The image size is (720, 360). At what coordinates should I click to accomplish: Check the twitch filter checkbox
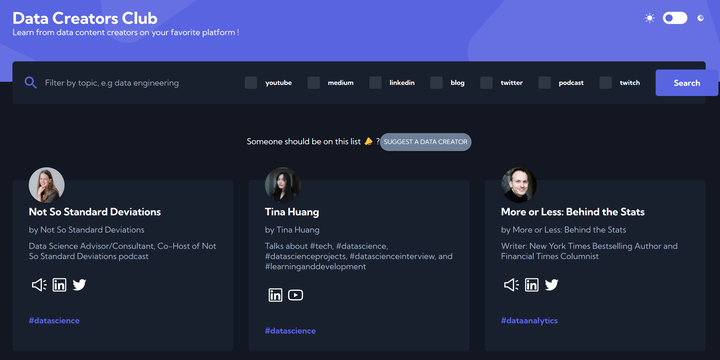[x=606, y=83]
